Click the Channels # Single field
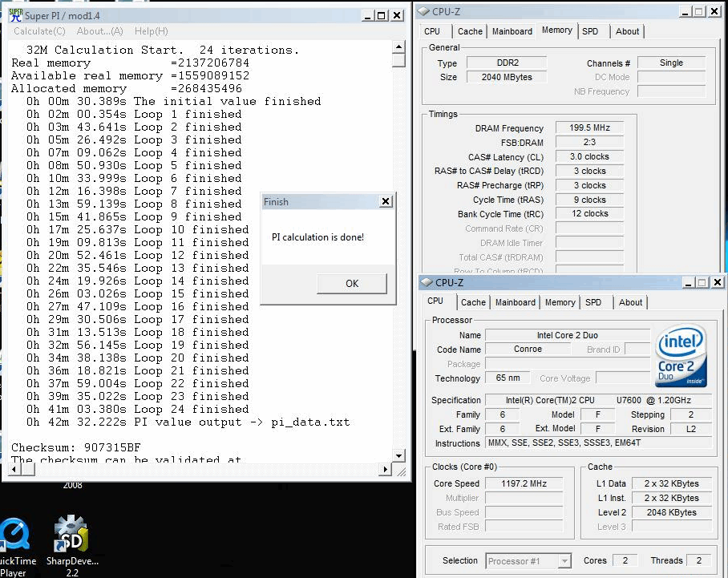Screen dimensions: 728x578 [x=671, y=63]
